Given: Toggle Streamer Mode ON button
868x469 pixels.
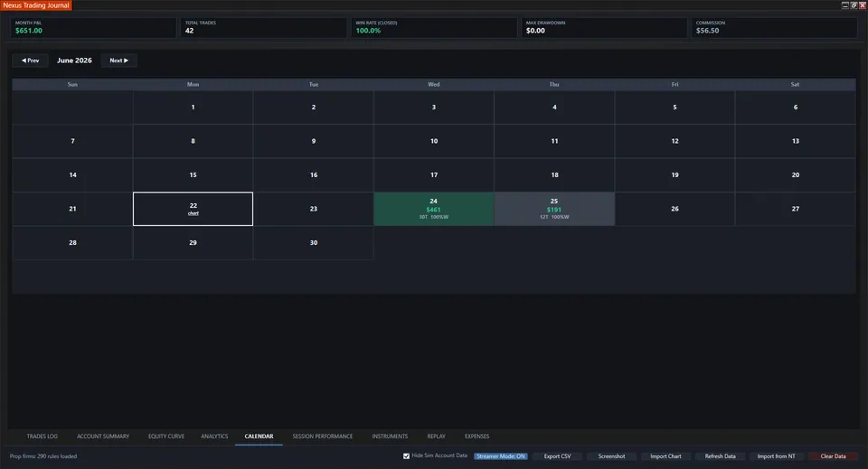Looking at the screenshot, I should click(x=500, y=456).
